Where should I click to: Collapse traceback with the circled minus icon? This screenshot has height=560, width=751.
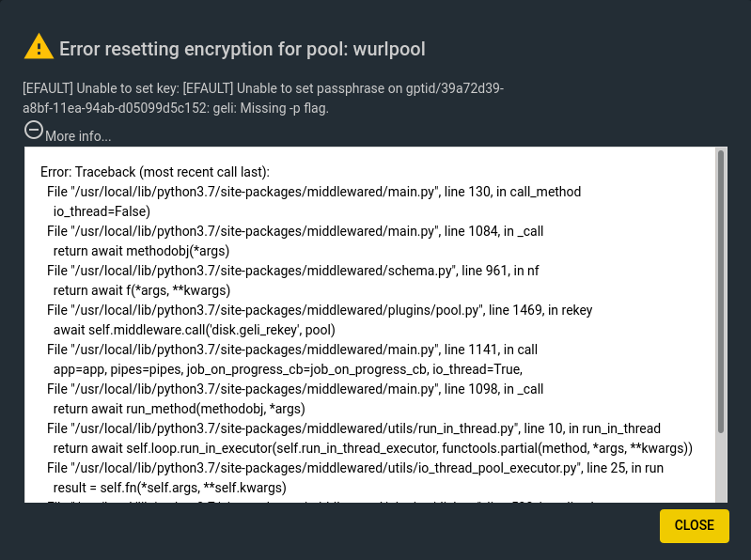34,131
